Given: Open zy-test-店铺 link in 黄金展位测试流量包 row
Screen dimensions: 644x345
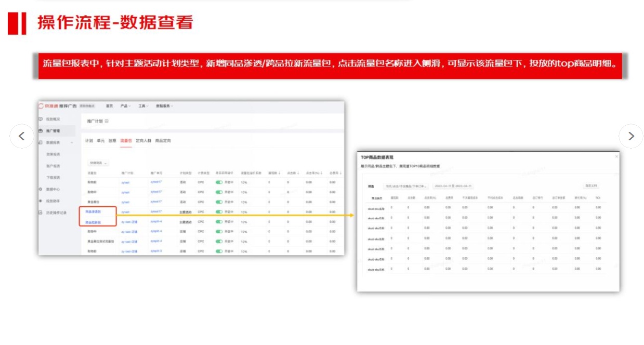Looking at the screenshot, I should coord(129,242).
